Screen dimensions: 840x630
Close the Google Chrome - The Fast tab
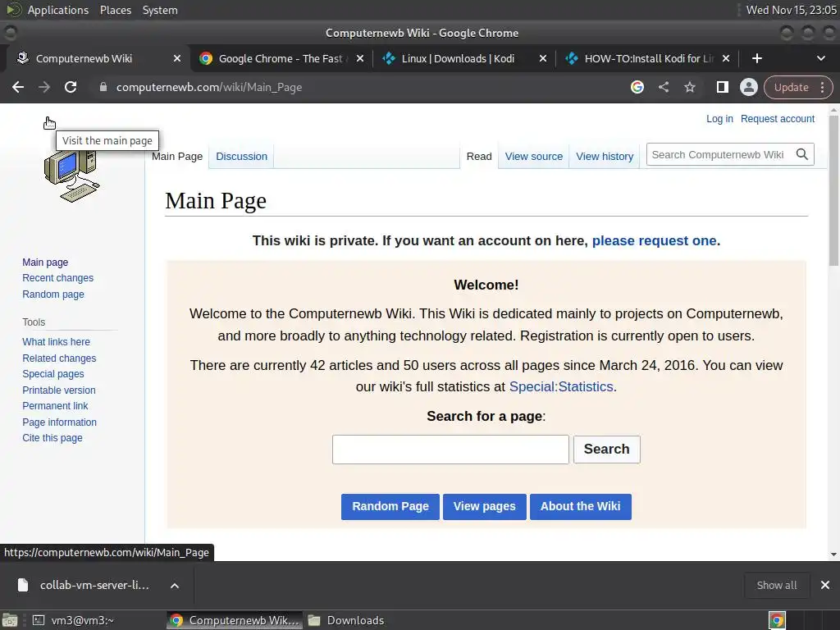tap(360, 58)
